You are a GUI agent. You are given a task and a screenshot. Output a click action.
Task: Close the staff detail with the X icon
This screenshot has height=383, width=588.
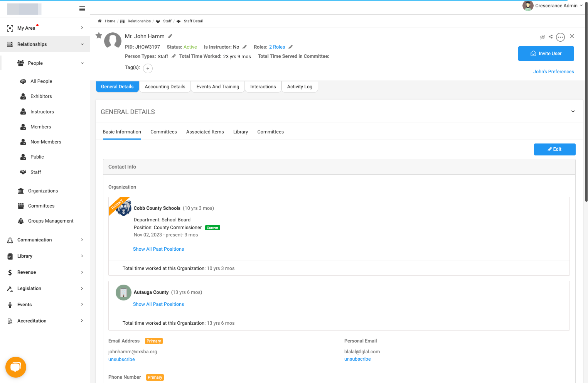572,36
